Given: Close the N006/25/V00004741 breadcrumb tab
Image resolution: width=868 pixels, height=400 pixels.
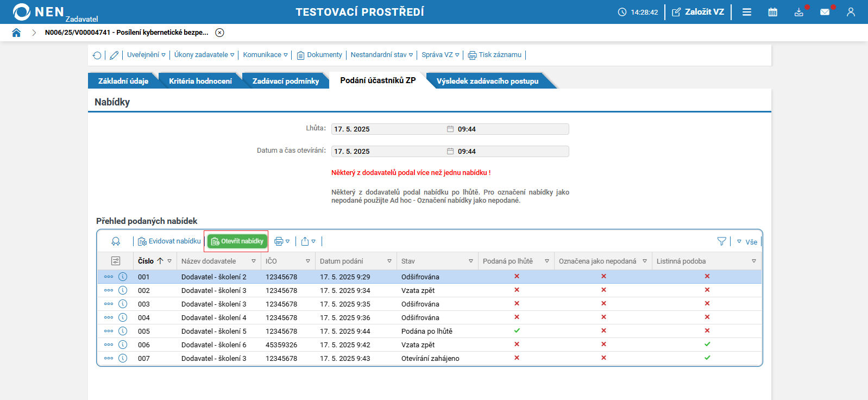Looking at the screenshot, I should [219, 33].
